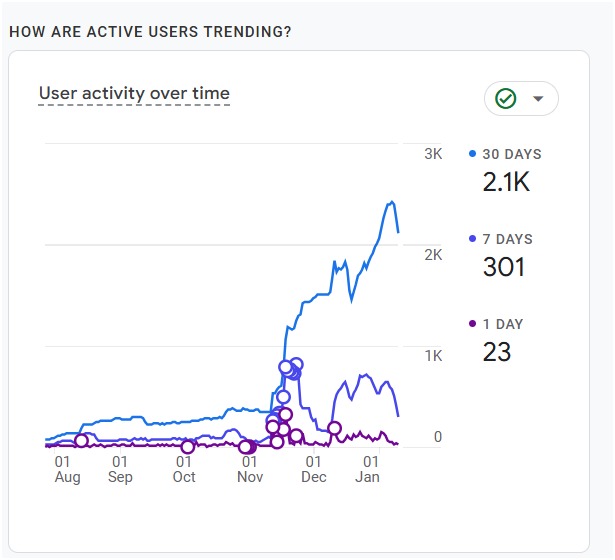Click the green checkmark status icon

click(x=506, y=98)
